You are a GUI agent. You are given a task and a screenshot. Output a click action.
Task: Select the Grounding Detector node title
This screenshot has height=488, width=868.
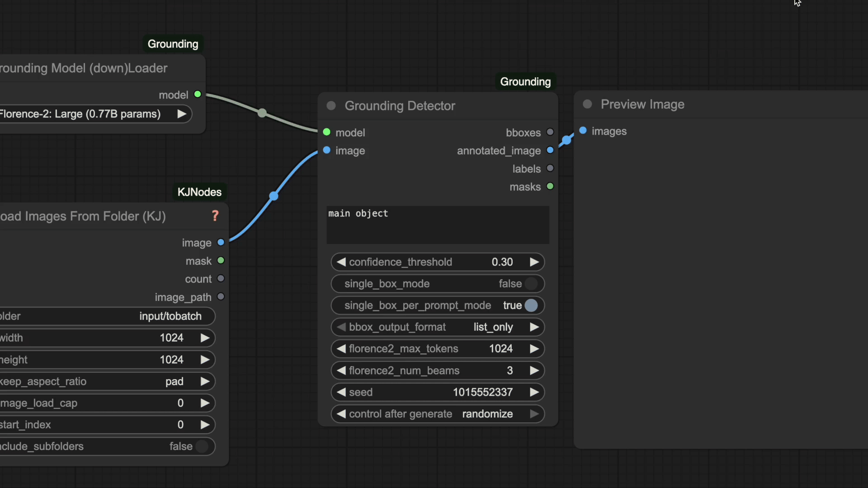click(400, 106)
